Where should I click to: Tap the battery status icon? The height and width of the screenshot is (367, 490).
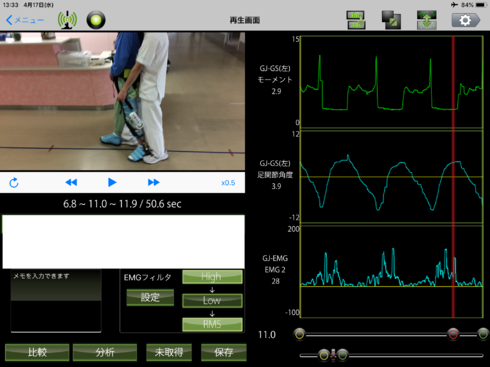click(x=481, y=5)
